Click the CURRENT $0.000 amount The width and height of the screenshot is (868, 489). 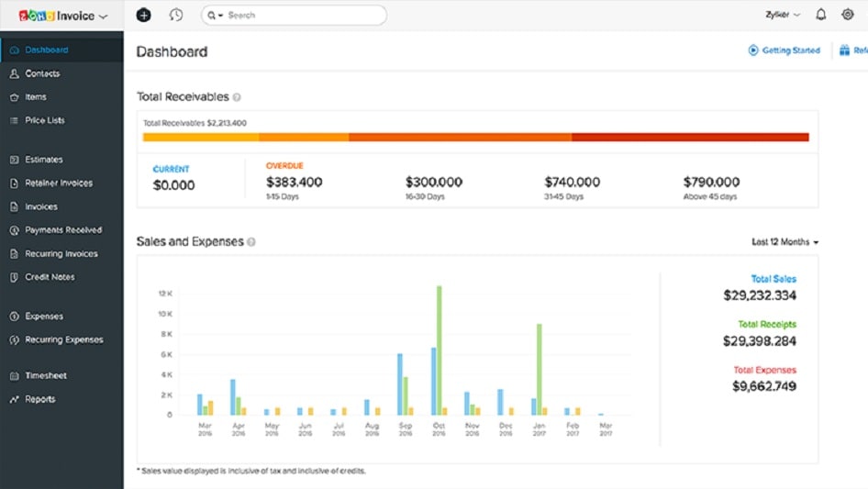pos(173,185)
